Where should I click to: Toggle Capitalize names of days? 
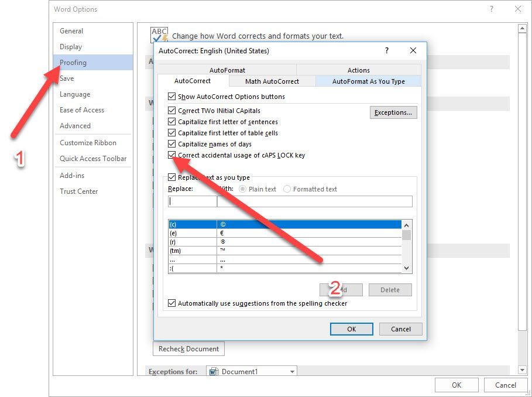click(171, 144)
